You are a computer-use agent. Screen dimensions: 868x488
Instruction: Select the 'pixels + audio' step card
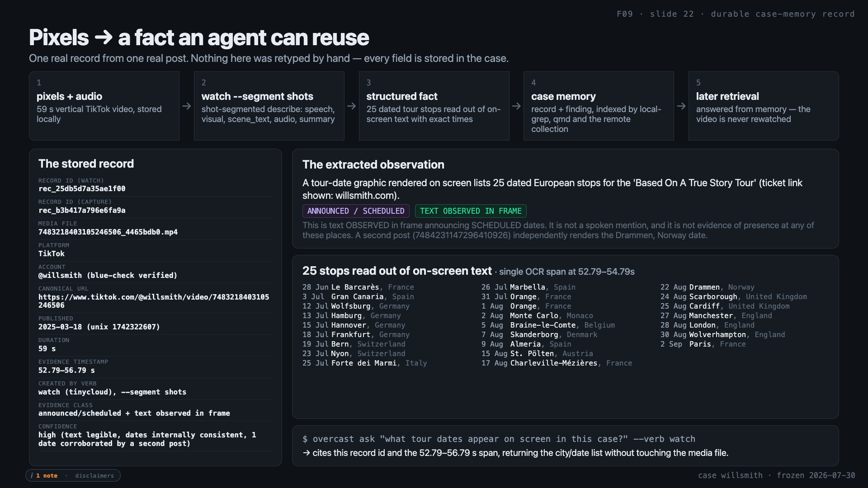[x=104, y=106]
